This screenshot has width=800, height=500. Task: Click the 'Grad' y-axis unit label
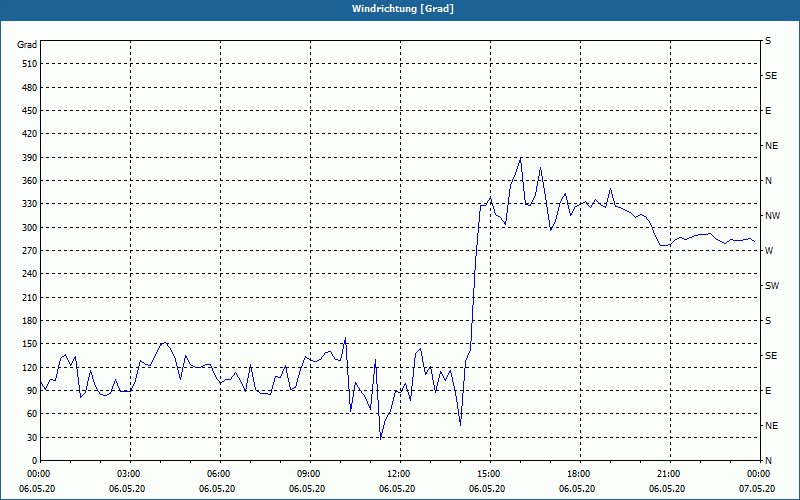(27, 45)
